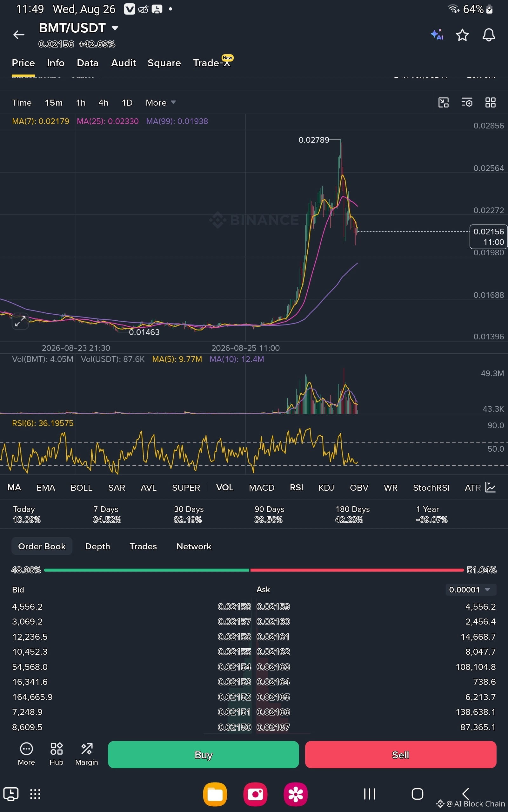
Task: Select the Trades tab
Action: tap(143, 546)
